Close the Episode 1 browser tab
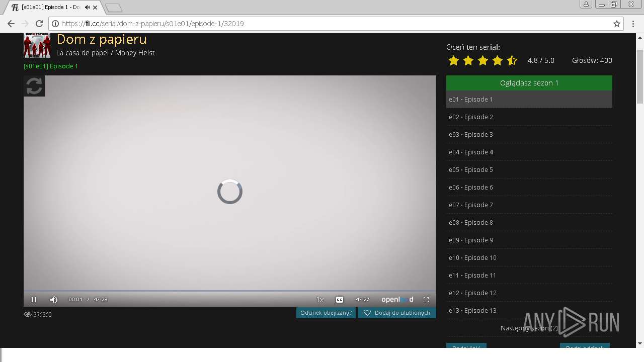The width and height of the screenshot is (644, 362). (x=95, y=8)
